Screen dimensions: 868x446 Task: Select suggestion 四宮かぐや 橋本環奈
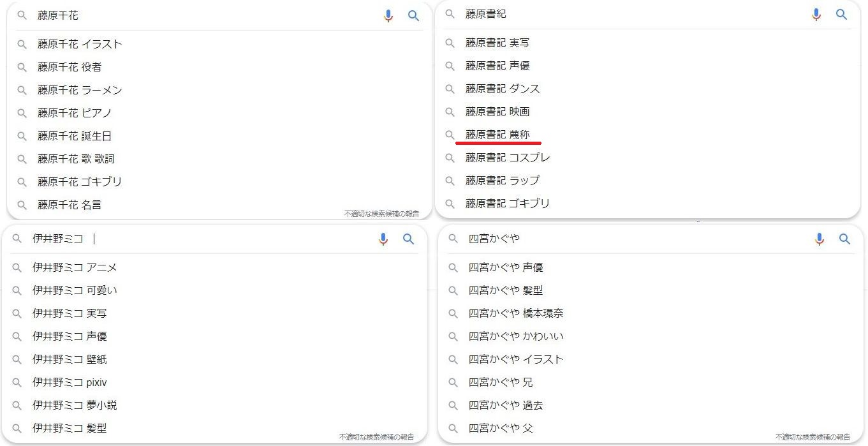516,313
